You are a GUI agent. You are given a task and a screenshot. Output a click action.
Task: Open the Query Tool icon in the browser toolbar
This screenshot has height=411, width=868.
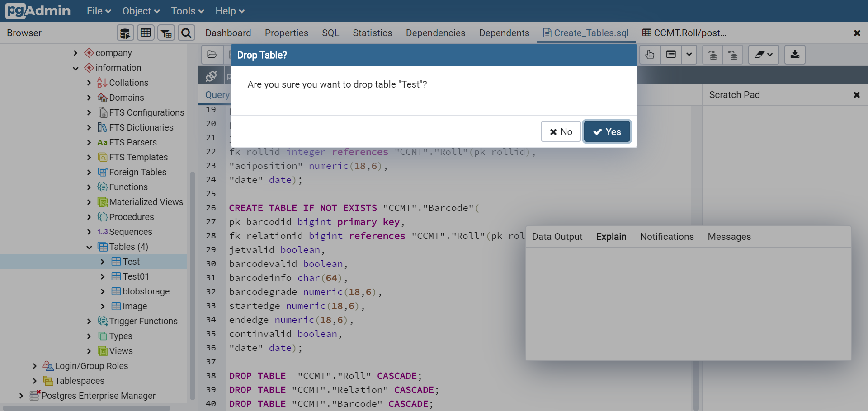125,33
